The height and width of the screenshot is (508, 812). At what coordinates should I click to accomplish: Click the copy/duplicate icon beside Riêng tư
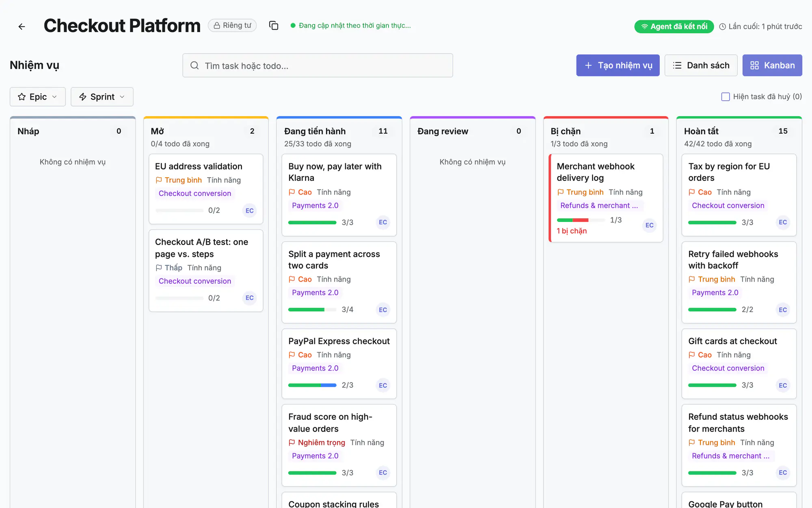[274, 26]
